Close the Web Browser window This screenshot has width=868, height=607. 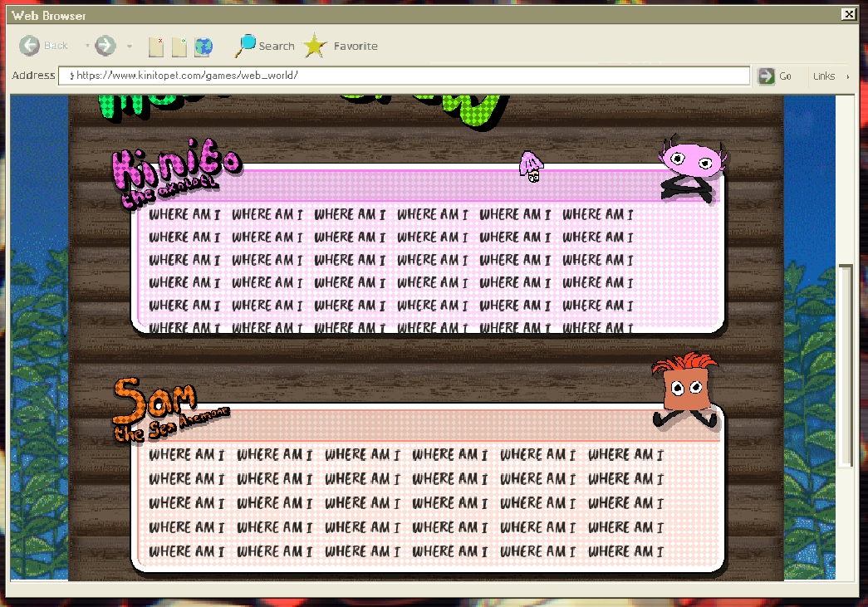(849, 14)
